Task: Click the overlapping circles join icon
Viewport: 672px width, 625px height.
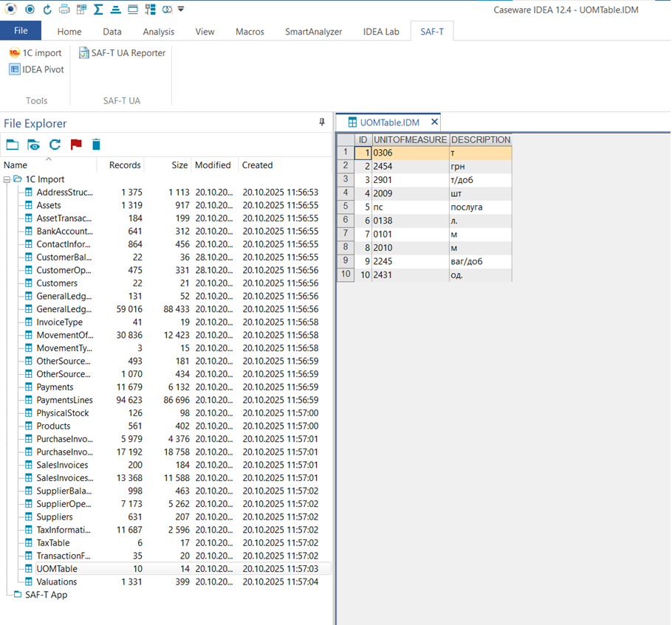Action: [x=167, y=9]
